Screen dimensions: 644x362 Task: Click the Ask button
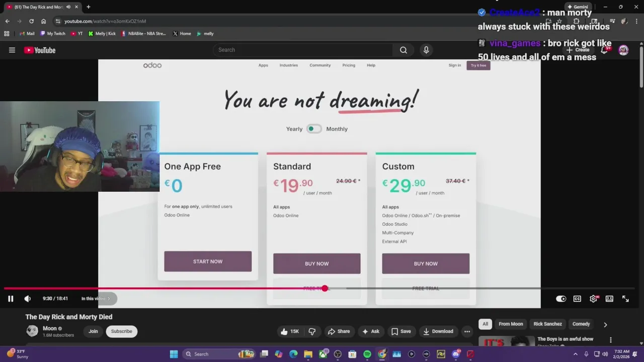point(371,331)
